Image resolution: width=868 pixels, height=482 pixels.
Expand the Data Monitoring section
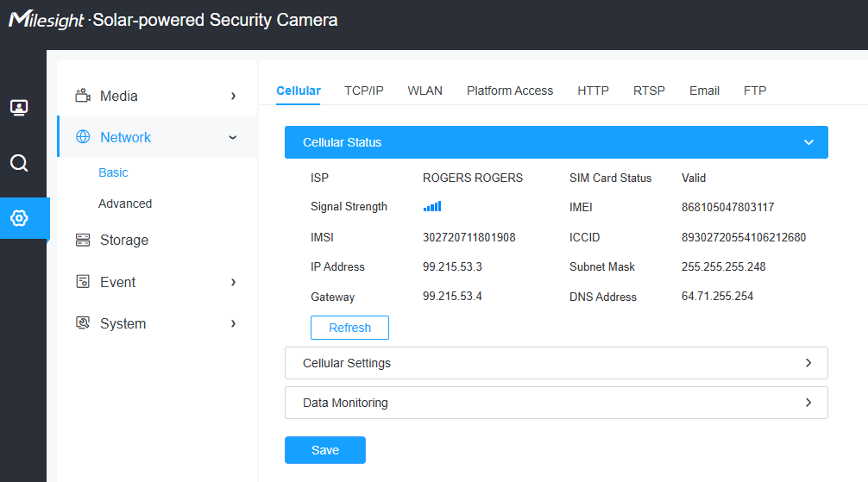pyautogui.click(x=808, y=403)
